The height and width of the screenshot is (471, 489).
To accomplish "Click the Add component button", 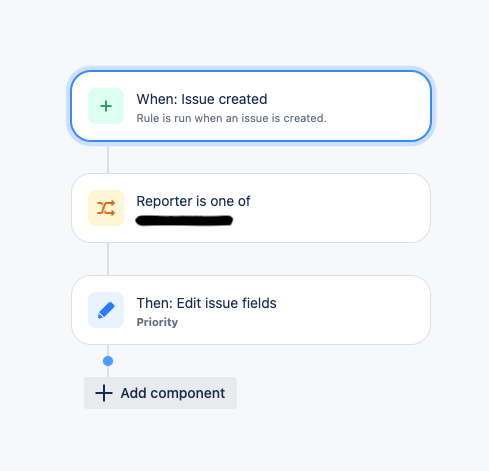I will click(x=160, y=393).
